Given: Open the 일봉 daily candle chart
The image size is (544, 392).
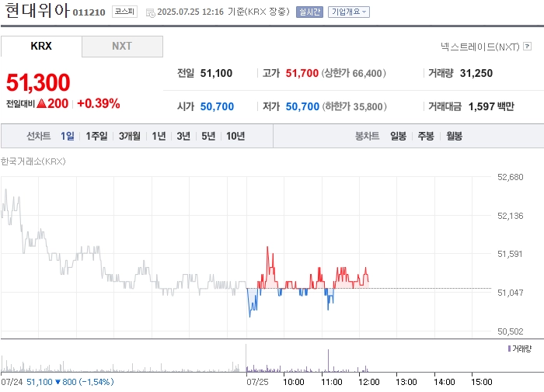Looking at the screenshot, I should (x=398, y=136).
